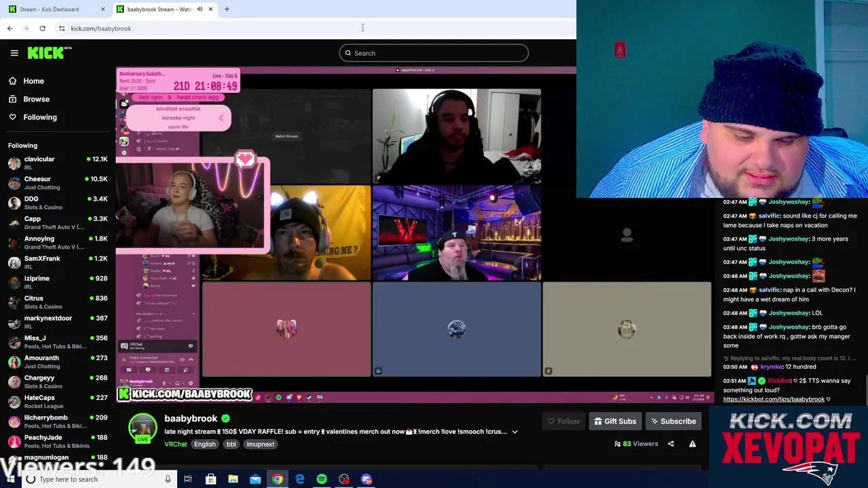Click the Browse icon in sidebar

[x=12, y=99]
